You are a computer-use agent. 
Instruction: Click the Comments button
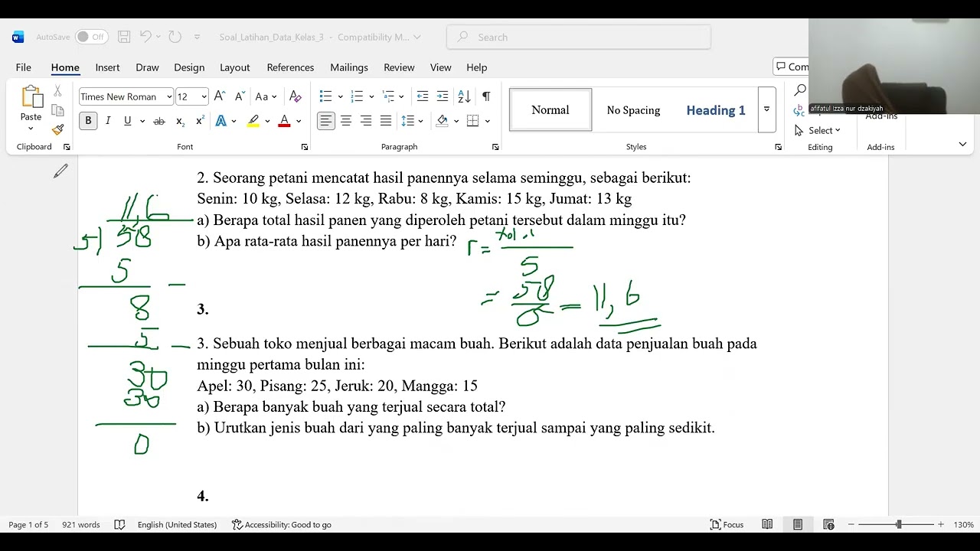(x=792, y=67)
